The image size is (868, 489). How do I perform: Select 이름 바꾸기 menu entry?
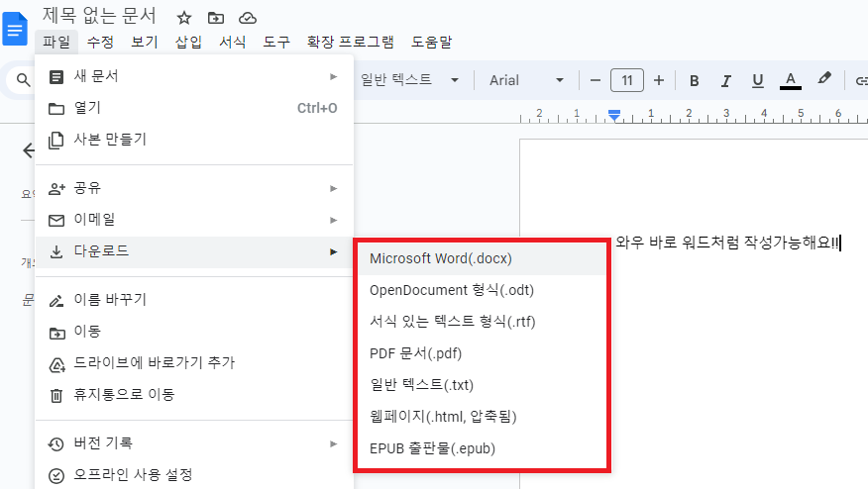pyautogui.click(x=194, y=300)
